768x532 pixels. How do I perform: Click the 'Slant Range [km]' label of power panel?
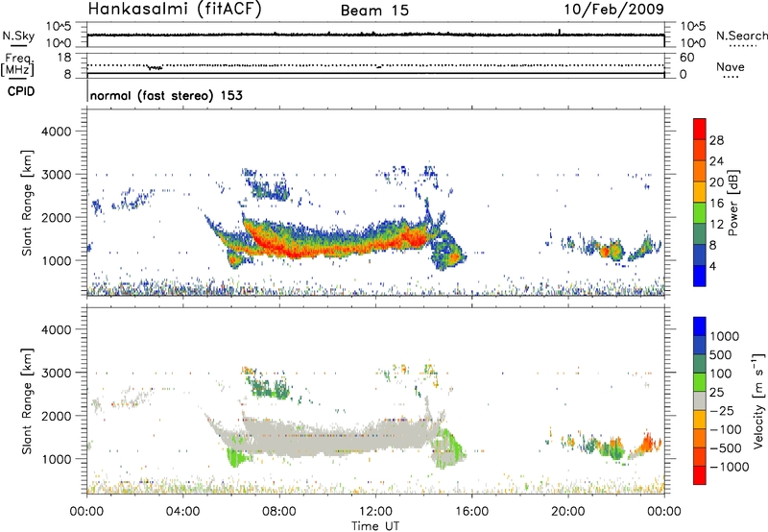pos(28,203)
